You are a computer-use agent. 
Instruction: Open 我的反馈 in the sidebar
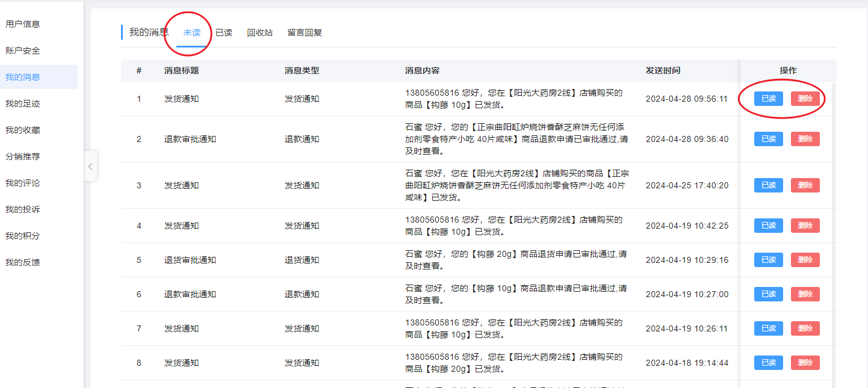23,262
